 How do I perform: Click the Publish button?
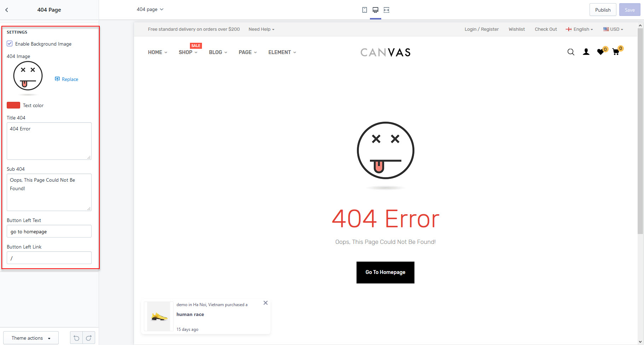point(603,10)
